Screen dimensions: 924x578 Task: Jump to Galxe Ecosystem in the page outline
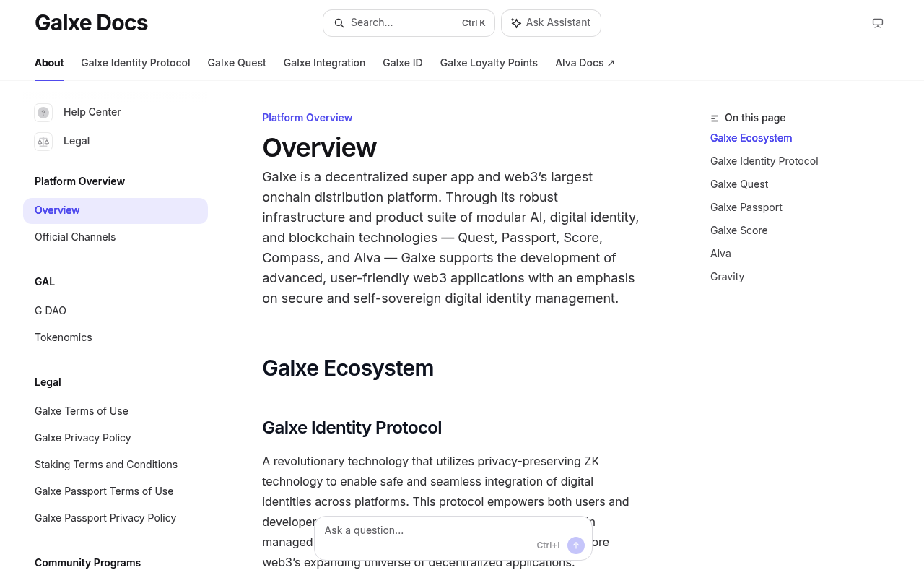tap(751, 138)
